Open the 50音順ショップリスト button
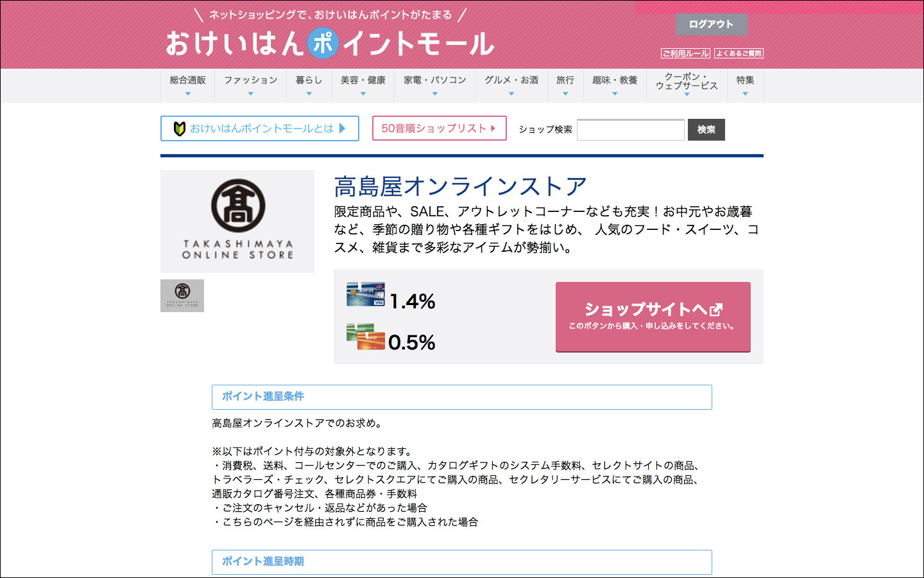Screen dimensions: 924x578 point(440,128)
